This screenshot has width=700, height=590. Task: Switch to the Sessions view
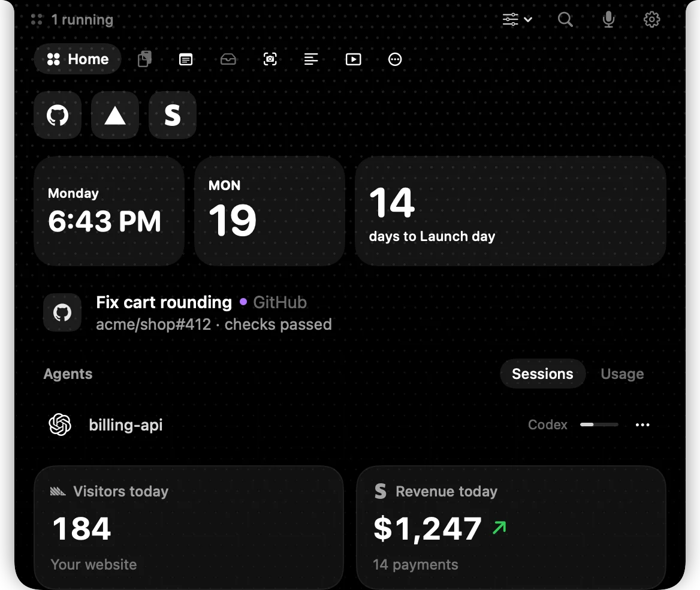point(542,374)
